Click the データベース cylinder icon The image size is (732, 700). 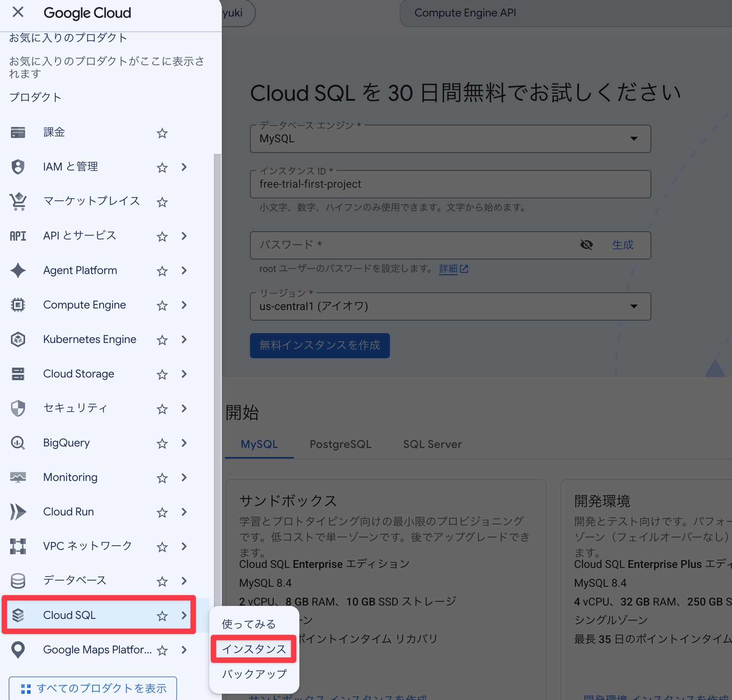[18, 581]
